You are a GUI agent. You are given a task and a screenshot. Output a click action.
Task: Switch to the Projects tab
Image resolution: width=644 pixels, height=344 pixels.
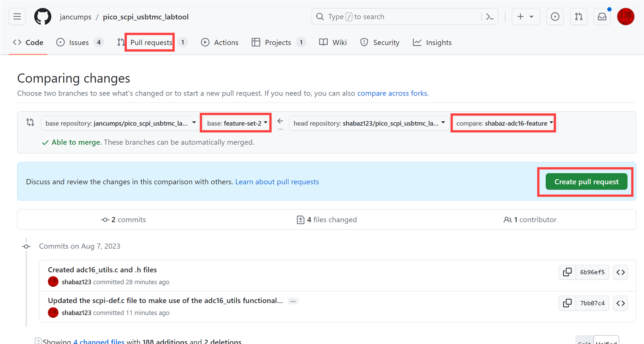278,42
